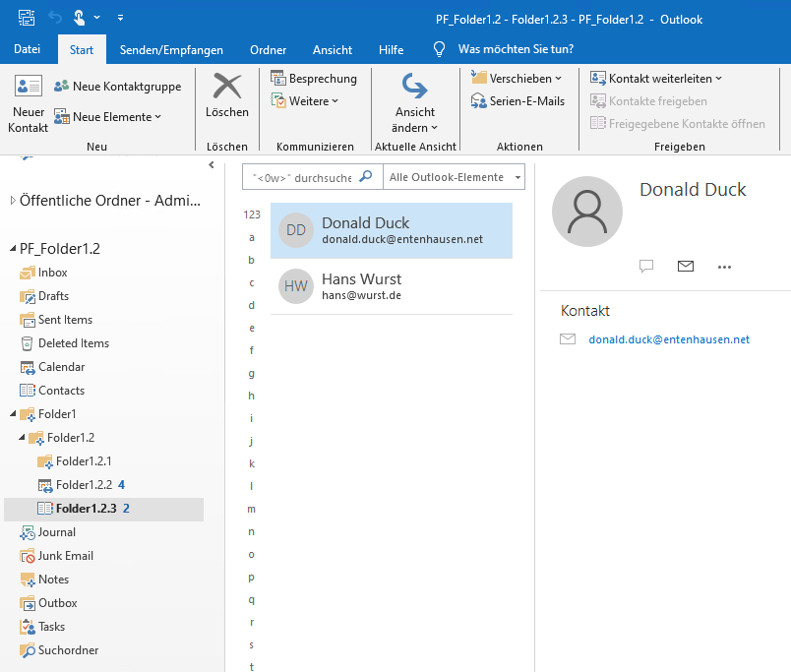
Task: Open the Tasks folder
Action: pos(51,627)
